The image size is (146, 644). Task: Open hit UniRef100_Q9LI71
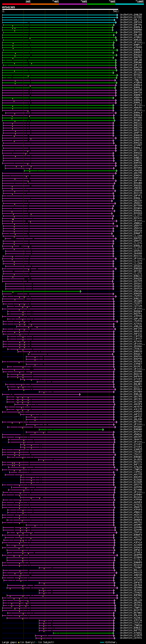131,20
